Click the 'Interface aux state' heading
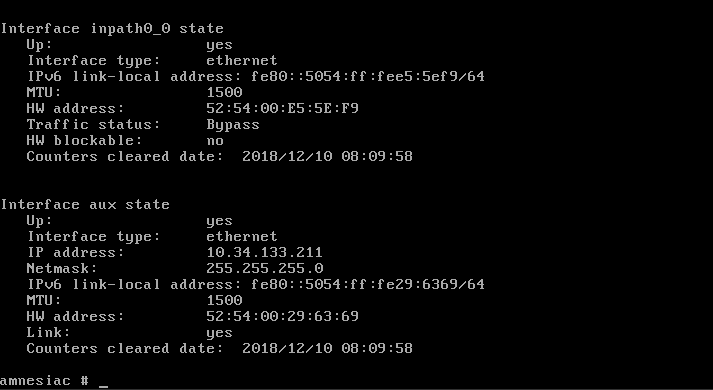The height and width of the screenshot is (390, 713). tap(85, 205)
